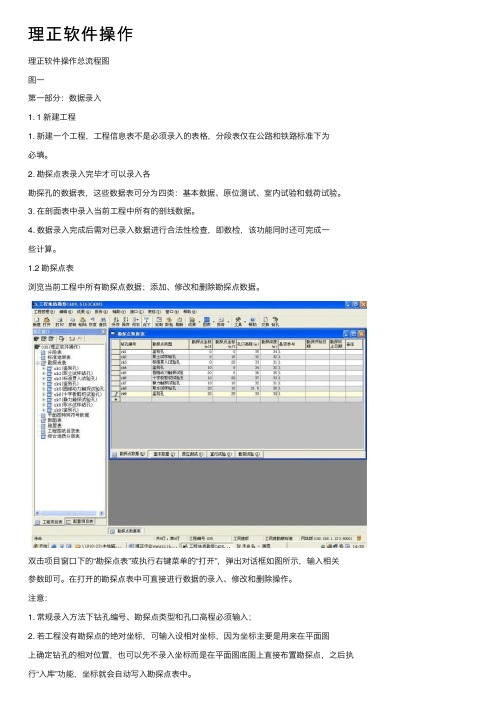This screenshot has height=713, width=504.
Task: Click the taskbar clock showing 14:50
Action: [358, 546]
